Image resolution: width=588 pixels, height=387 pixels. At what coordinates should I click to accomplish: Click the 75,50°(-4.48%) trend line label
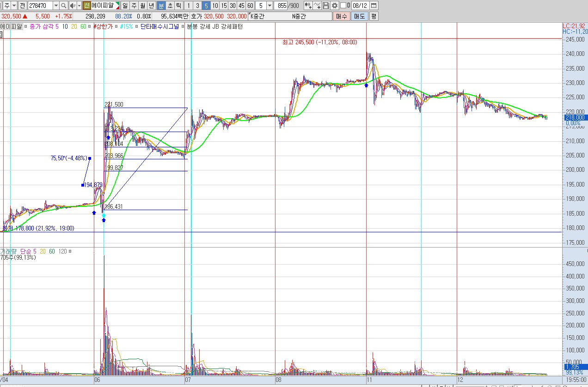(69, 158)
